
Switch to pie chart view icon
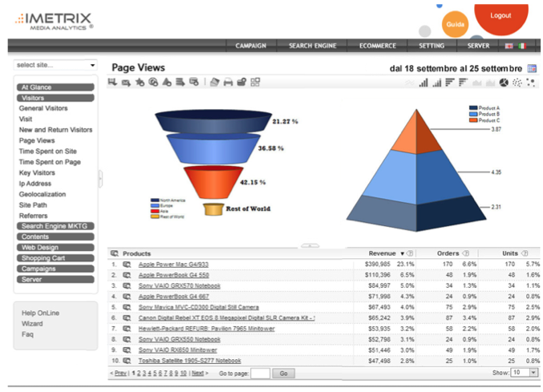pos(504,83)
